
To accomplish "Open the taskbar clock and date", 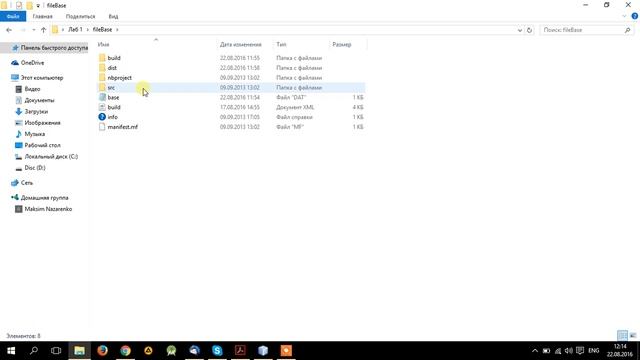I will pos(620,351).
